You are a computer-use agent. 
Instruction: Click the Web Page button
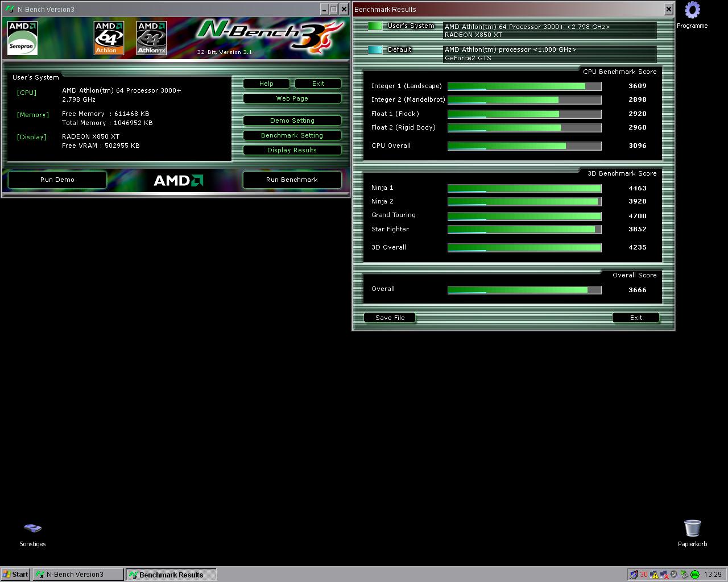(292, 98)
